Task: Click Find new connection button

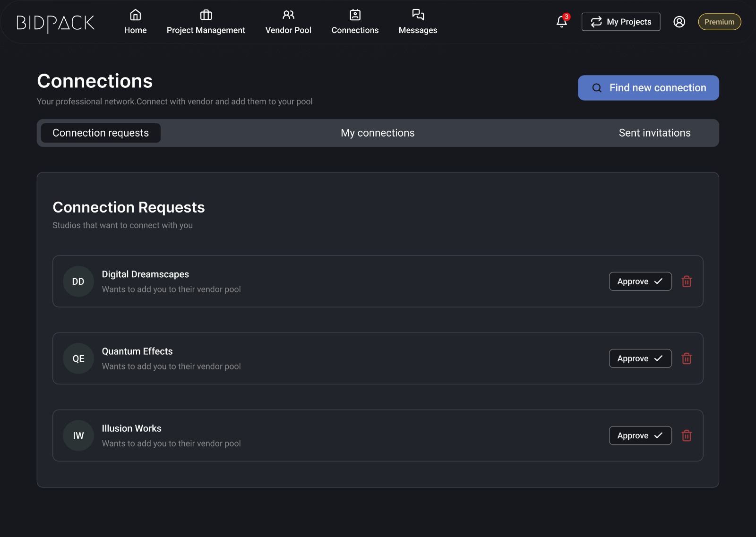Action: [x=648, y=88]
